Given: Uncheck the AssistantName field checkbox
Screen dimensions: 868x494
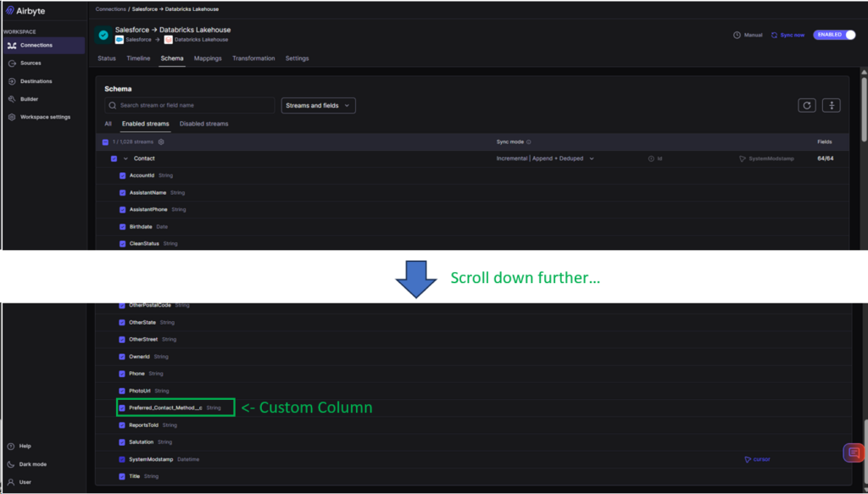Looking at the screenshot, I should [122, 193].
